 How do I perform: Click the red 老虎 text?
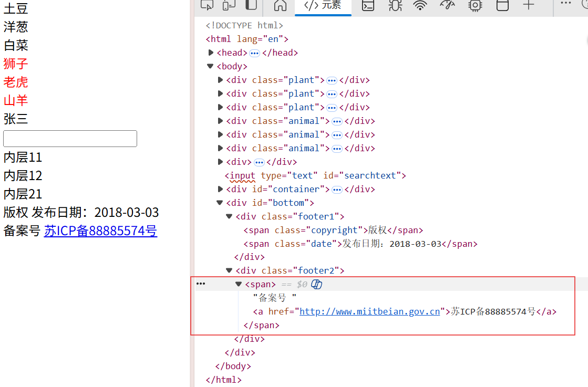[16, 82]
